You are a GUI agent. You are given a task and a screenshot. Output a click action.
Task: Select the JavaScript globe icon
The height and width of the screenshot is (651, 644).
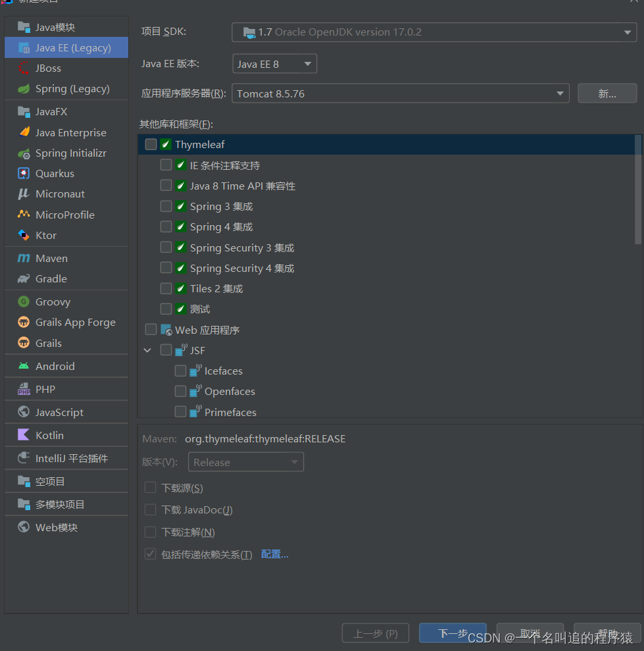(24, 412)
